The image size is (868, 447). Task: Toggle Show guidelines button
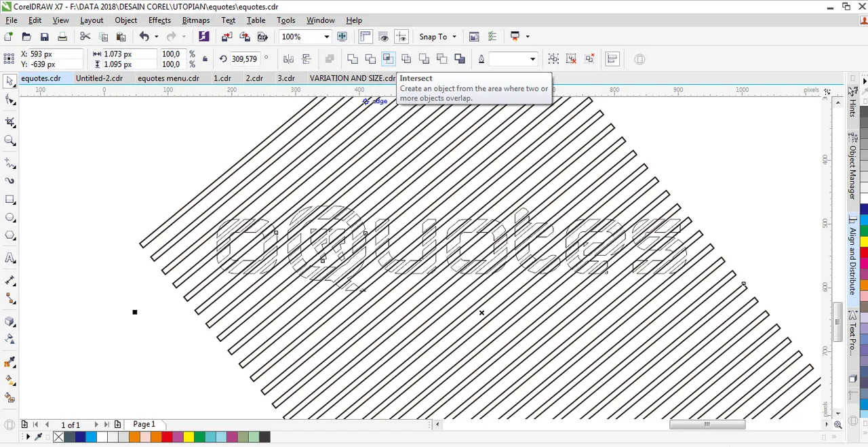(401, 37)
